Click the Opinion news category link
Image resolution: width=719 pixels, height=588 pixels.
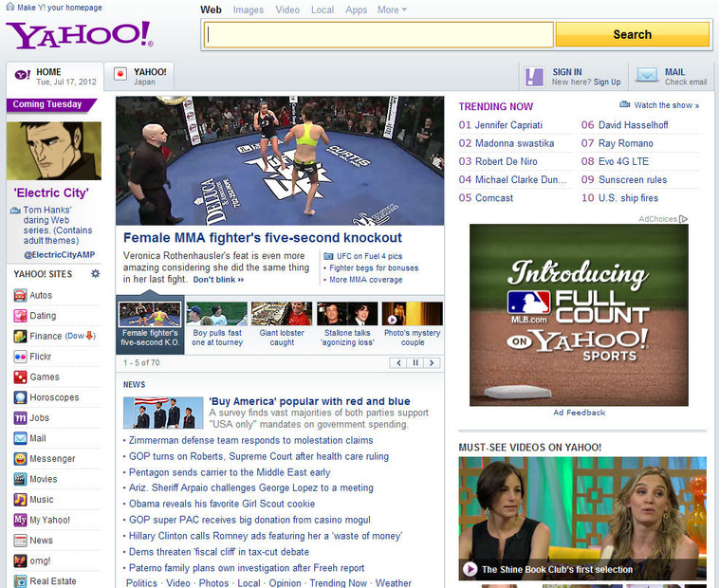pos(285,583)
